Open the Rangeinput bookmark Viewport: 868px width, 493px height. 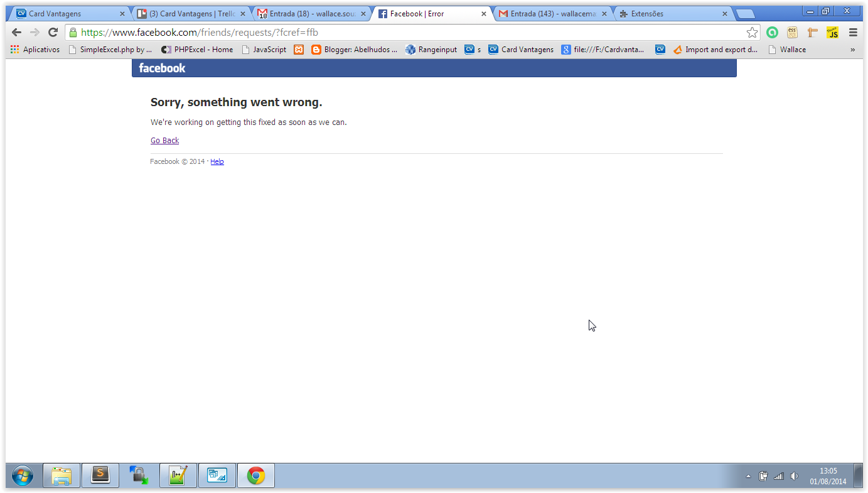431,50
